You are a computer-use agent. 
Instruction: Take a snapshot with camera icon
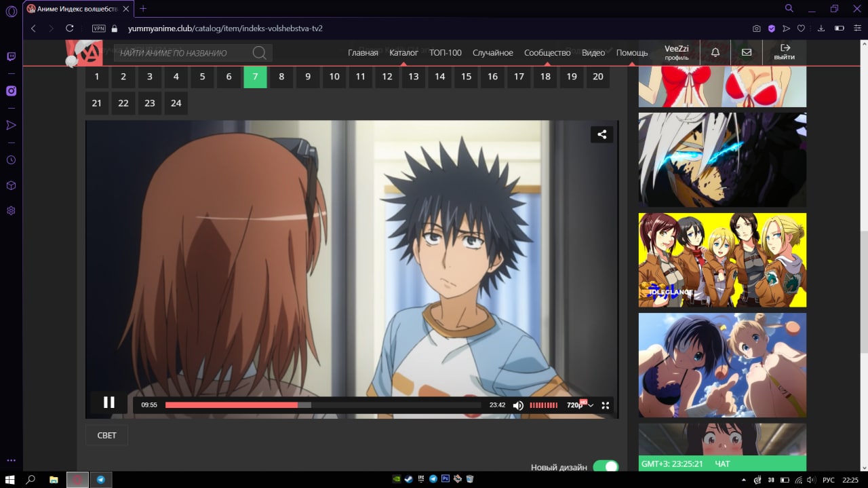(756, 29)
